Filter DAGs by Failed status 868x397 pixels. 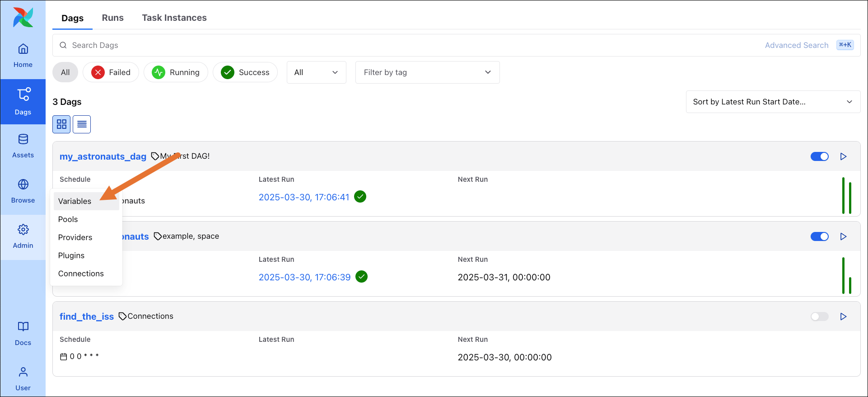tap(111, 72)
